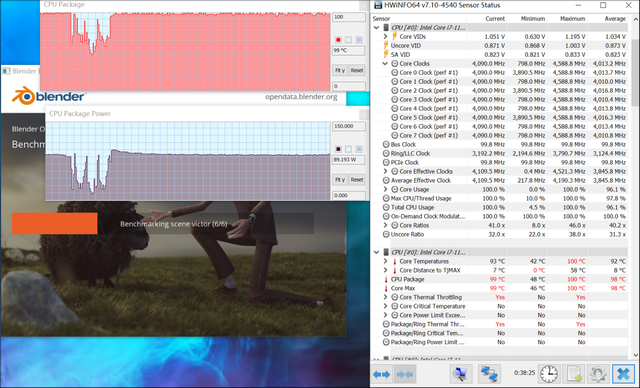Click the collapse columns inward-arrows icon

(404, 374)
